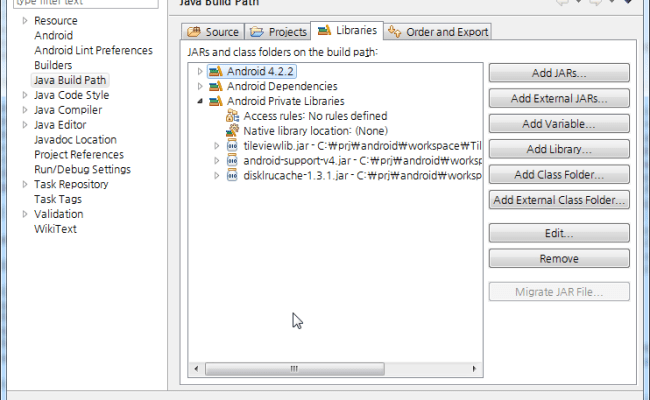
Task: Click the filter text input field
Action: [85, 3]
